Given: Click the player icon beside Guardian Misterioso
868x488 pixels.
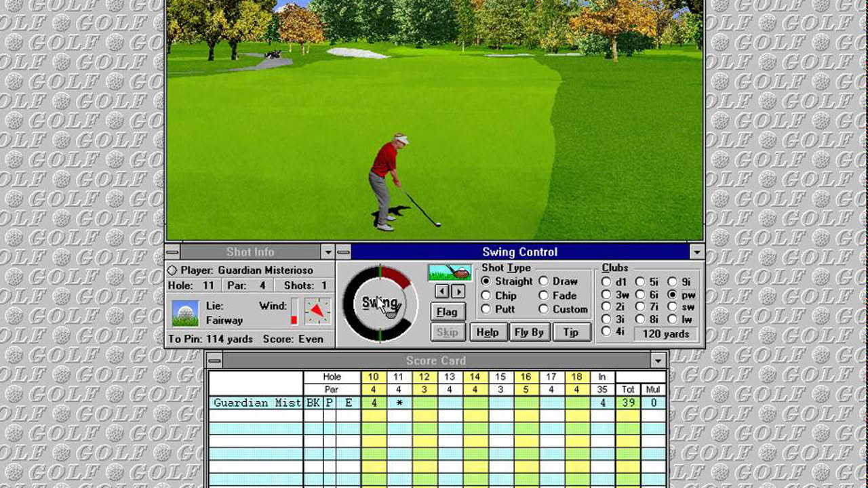Looking at the screenshot, I should coord(172,270).
